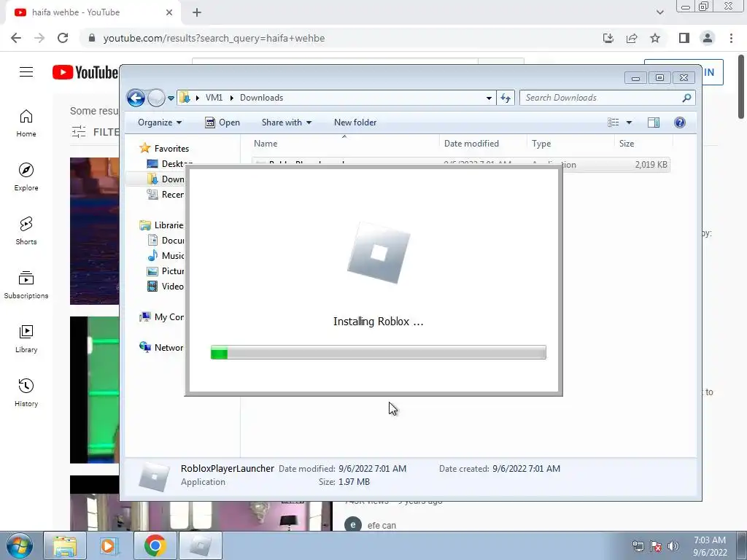Click the share page icon in Chrome
This screenshot has width=747, height=560.
[632, 38]
